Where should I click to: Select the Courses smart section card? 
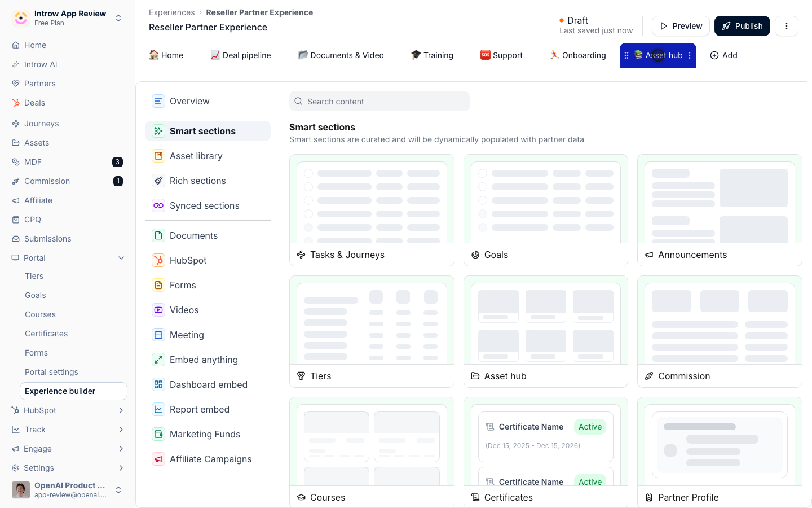(372, 452)
